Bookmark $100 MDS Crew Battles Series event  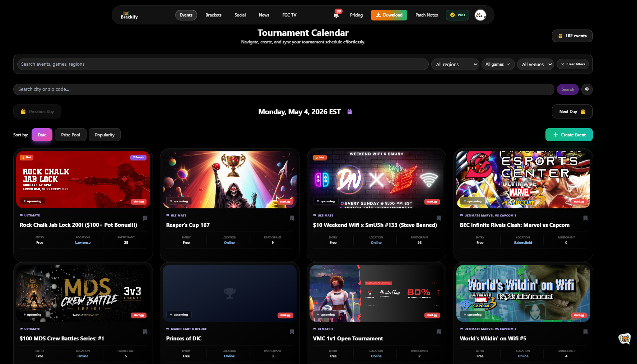(x=145, y=332)
